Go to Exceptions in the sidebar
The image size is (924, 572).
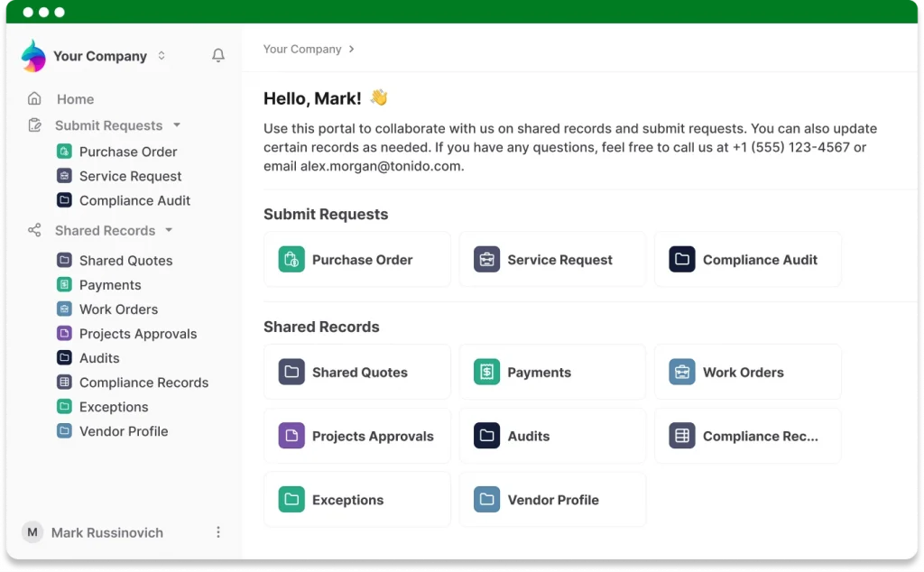(114, 407)
